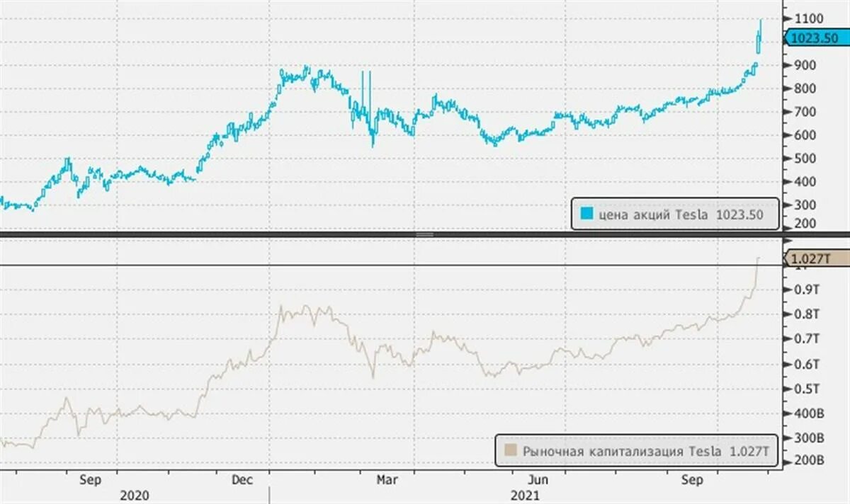Click the Mar label on time axis

(x=387, y=480)
